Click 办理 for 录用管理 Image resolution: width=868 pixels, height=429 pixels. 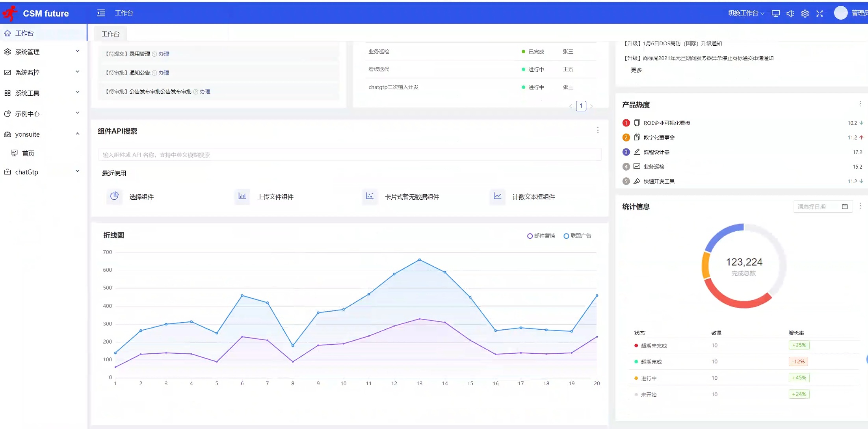[x=164, y=54]
